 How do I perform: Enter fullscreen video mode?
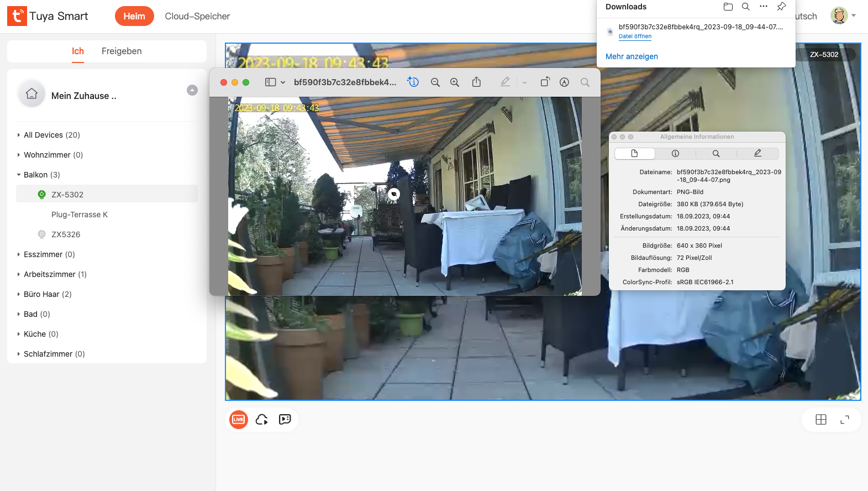tap(845, 420)
